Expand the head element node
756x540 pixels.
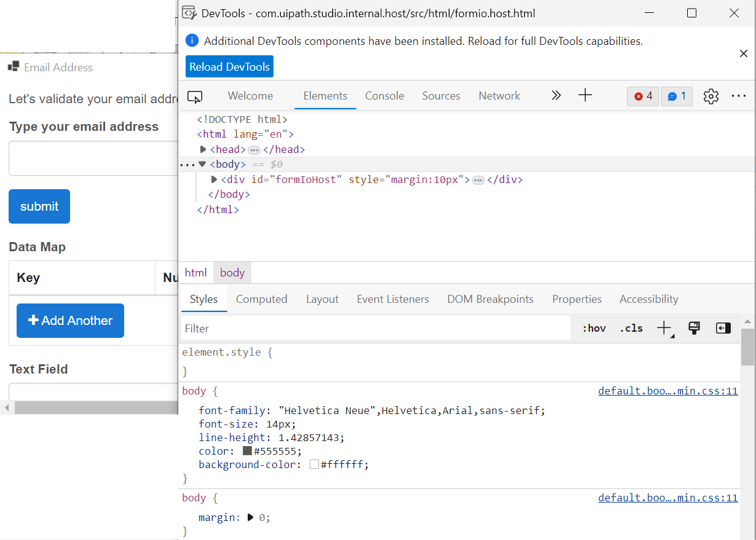tap(203, 149)
